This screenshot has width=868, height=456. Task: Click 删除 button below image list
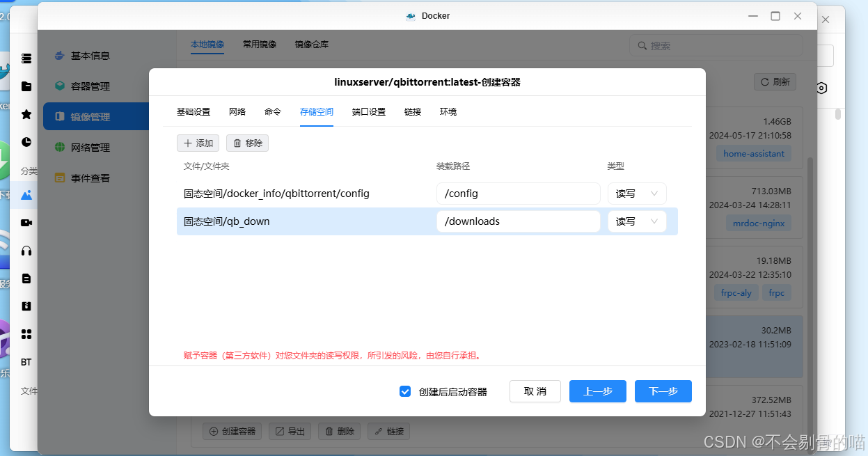pyautogui.click(x=340, y=432)
